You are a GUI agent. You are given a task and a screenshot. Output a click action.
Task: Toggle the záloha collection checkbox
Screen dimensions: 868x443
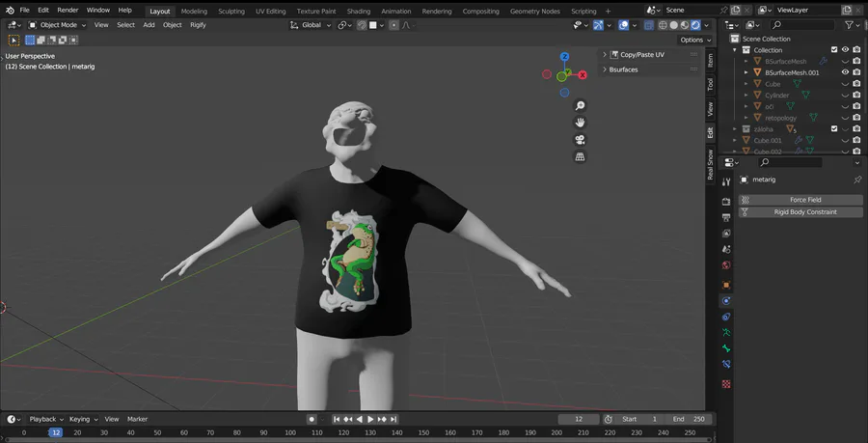click(834, 129)
